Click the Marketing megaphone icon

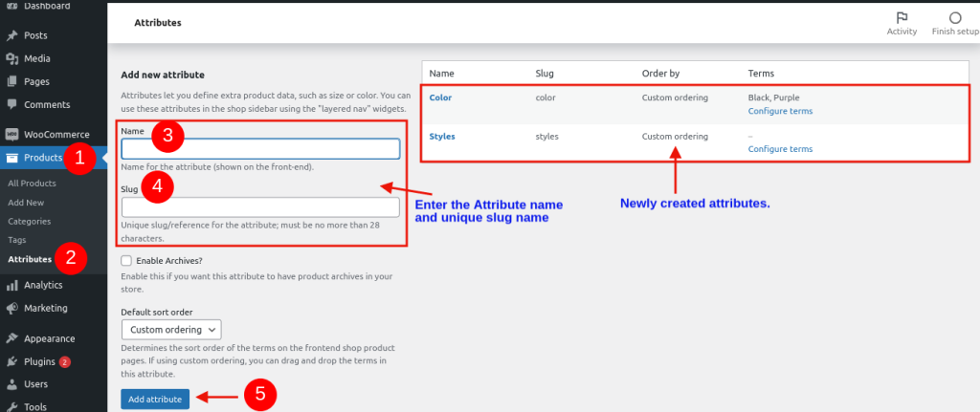(11, 309)
